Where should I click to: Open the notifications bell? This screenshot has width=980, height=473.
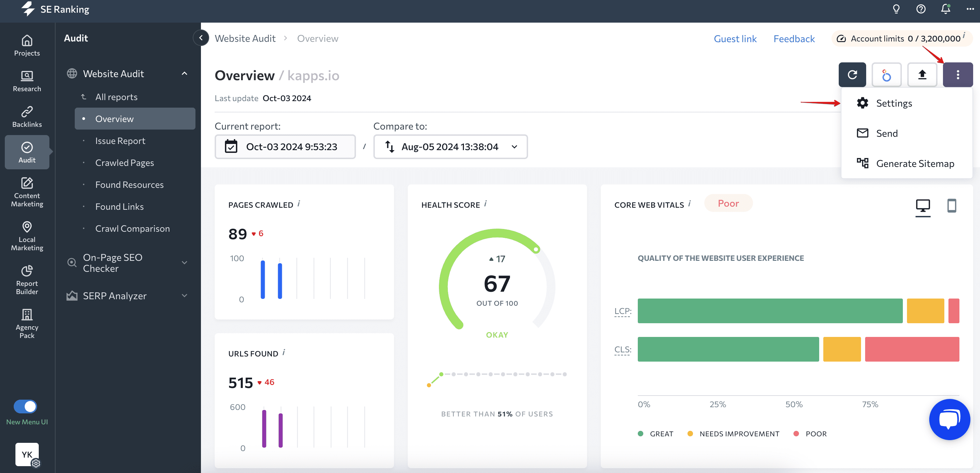945,9
